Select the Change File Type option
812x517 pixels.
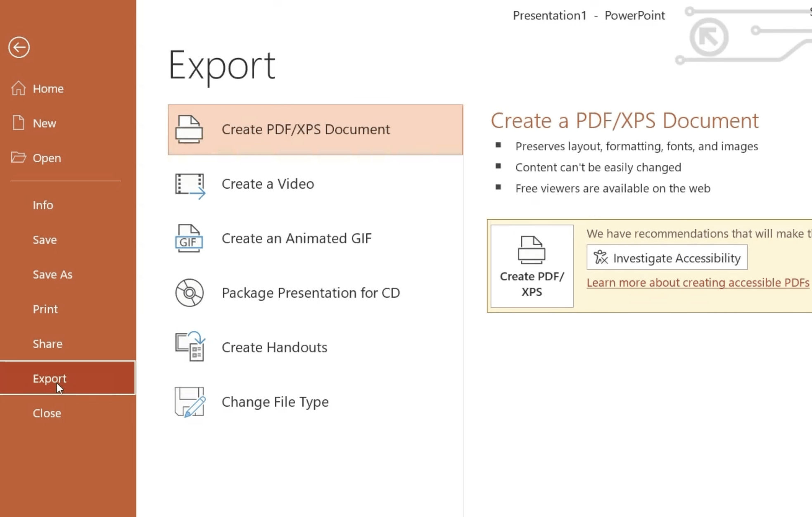[315, 402]
